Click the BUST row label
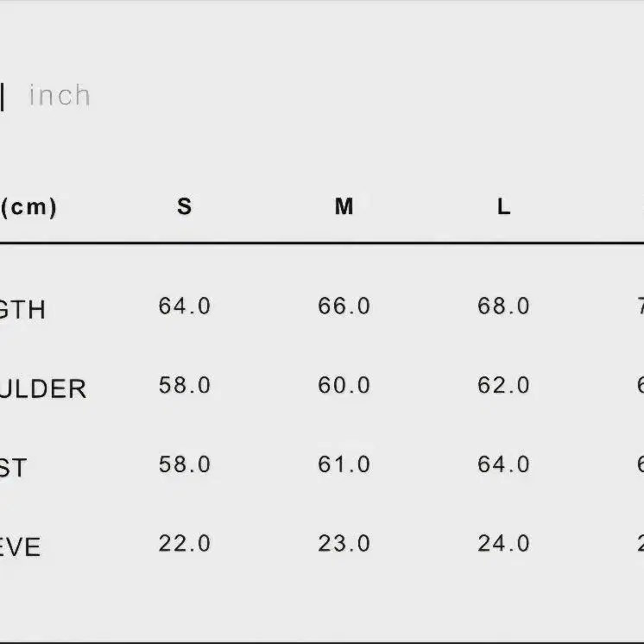 (13, 468)
